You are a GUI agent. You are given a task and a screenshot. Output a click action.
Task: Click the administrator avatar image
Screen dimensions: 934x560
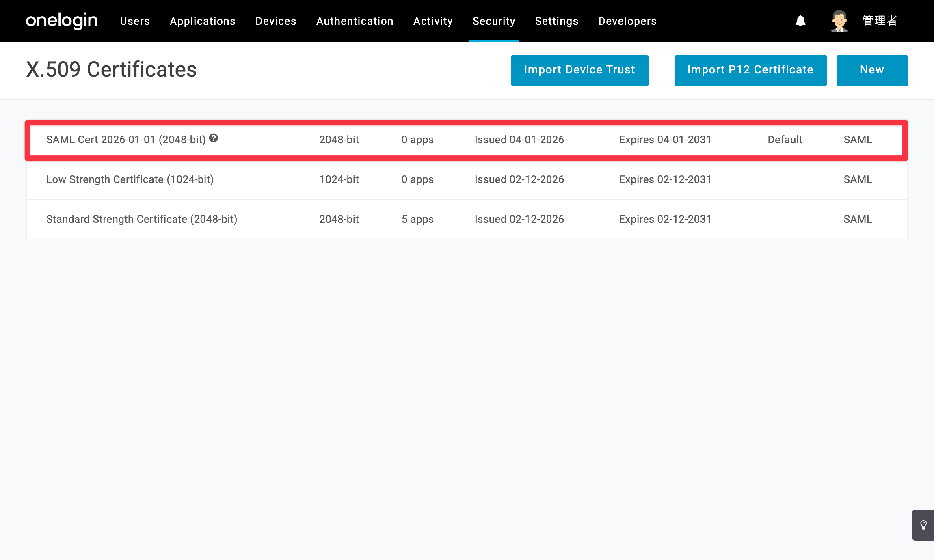839,21
